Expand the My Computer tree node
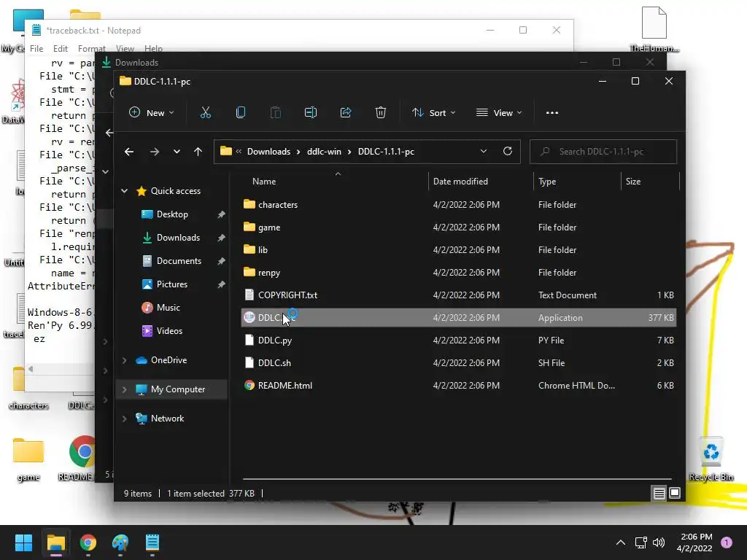Image resolution: width=747 pixels, height=560 pixels. pyautogui.click(x=124, y=389)
